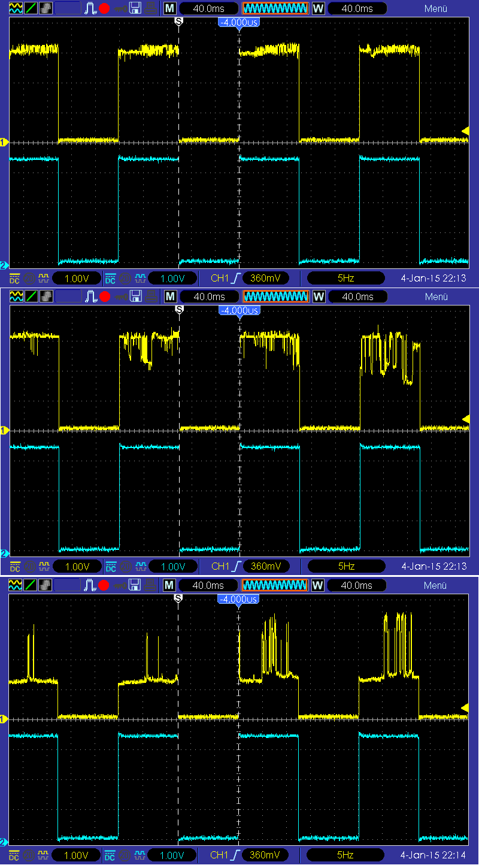Open the 40.0ms timebase selector

pos(209,8)
